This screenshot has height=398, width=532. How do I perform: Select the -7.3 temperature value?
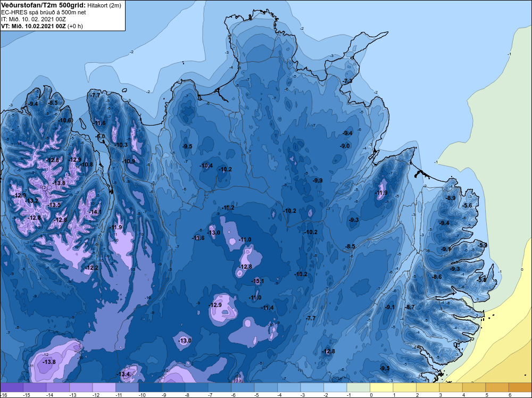click(347, 81)
